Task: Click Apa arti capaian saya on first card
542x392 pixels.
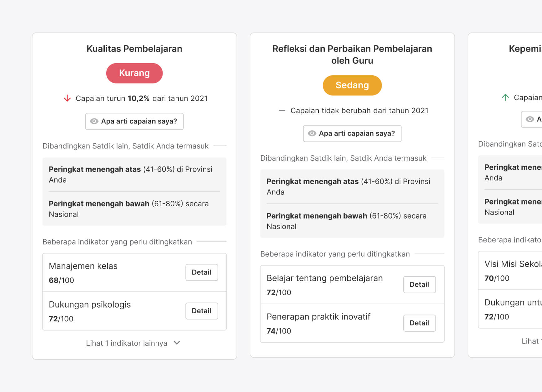Action: point(134,121)
